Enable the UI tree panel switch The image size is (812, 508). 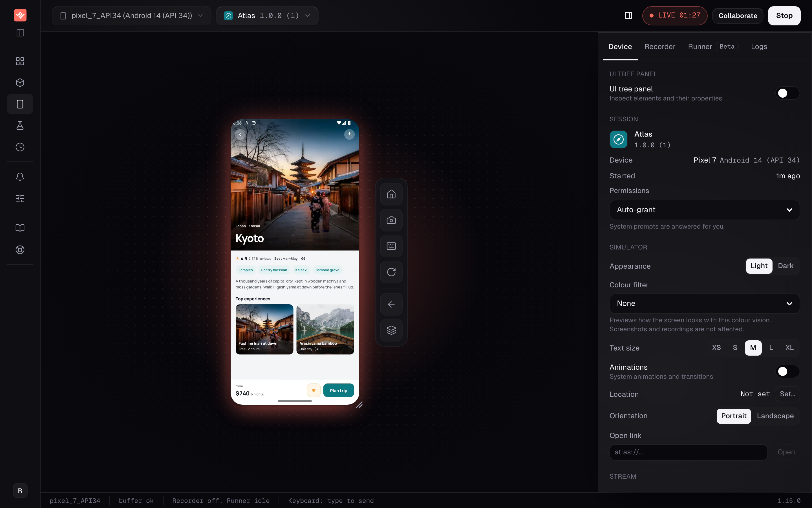tap(787, 93)
